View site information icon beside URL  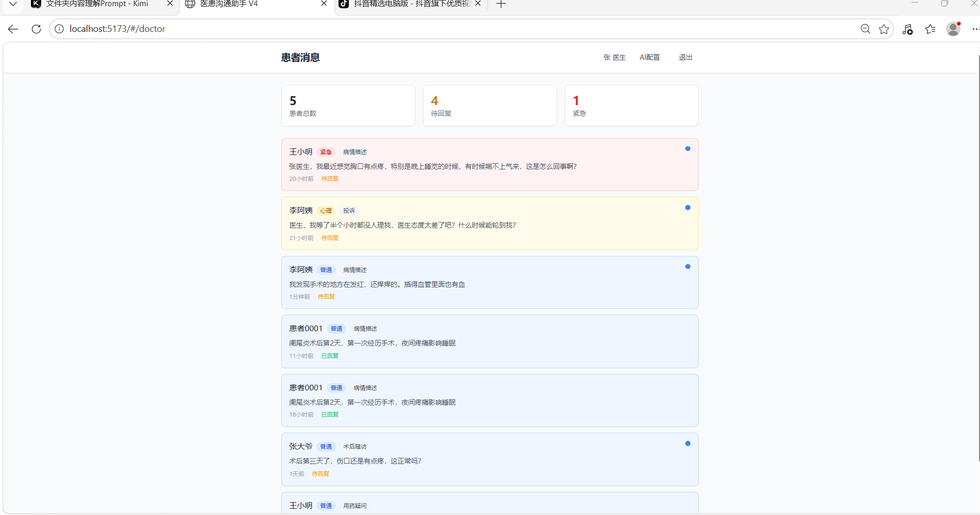pos(59,29)
